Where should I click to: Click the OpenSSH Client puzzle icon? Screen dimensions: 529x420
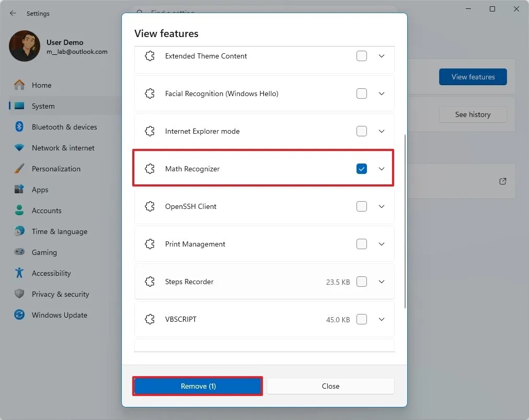pyautogui.click(x=150, y=206)
